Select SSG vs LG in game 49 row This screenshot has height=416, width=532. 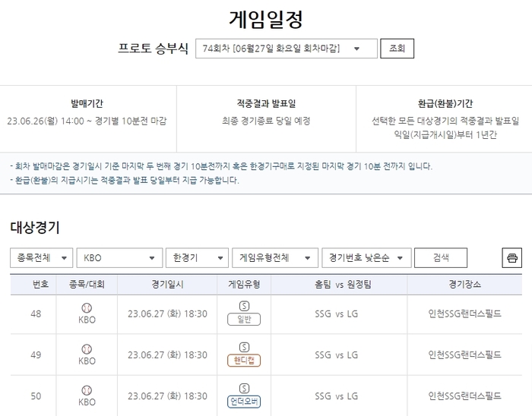pyautogui.click(x=336, y=355)
